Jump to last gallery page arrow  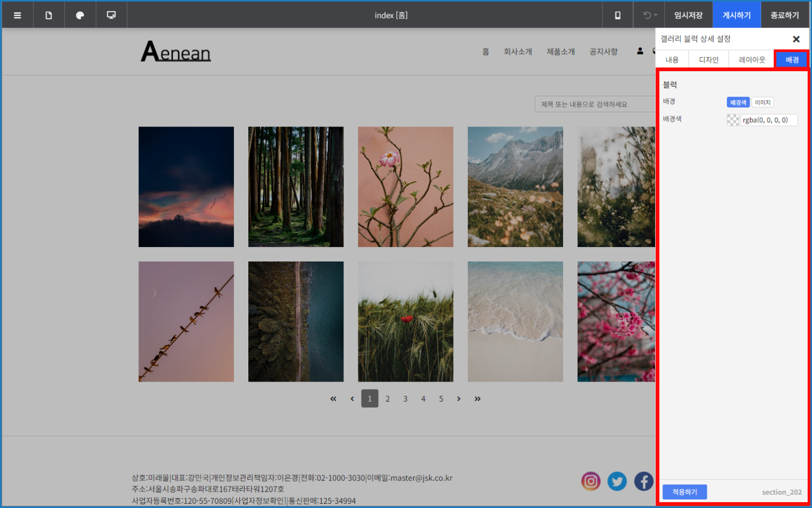point(478,399)
